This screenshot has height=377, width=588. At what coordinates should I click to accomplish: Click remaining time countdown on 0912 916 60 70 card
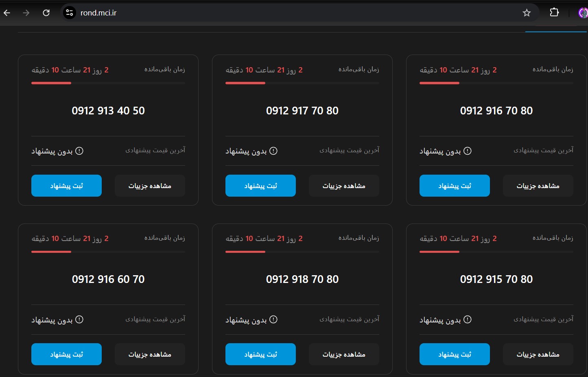(70, 239)
